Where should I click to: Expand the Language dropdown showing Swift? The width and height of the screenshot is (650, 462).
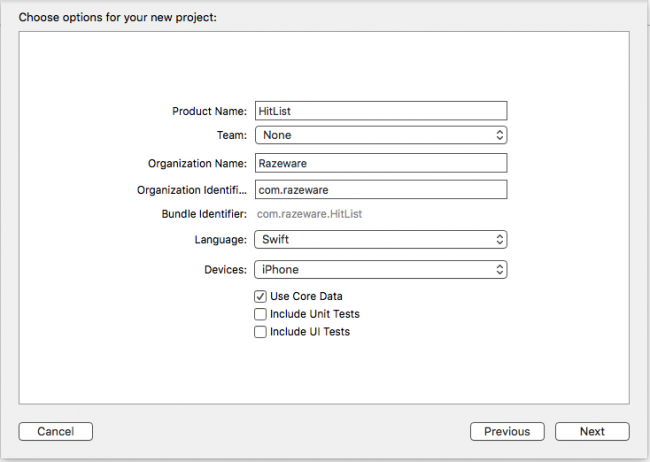381,240
